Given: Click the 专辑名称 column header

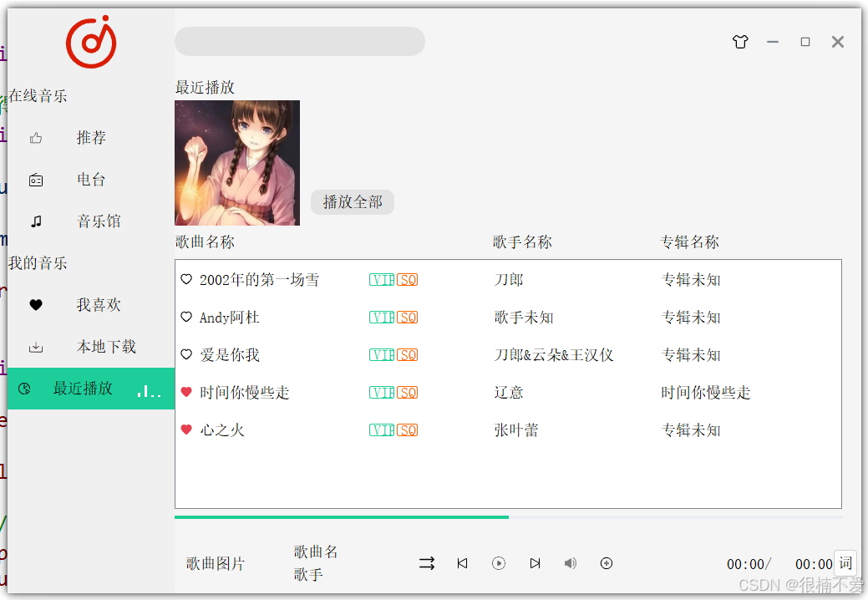Looking at the screenshot, I should [689, 242].
